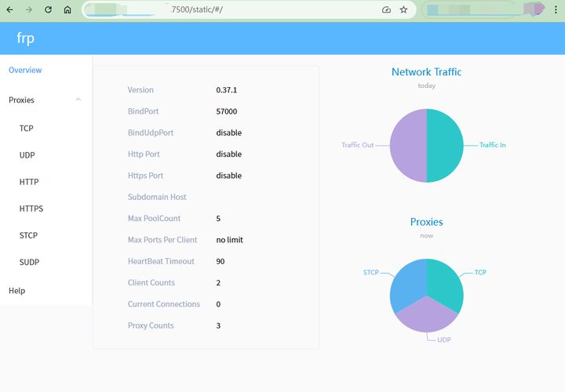Bookmark this page with the star icon
This screenshot has width=565, height=392.
[403, 9]
